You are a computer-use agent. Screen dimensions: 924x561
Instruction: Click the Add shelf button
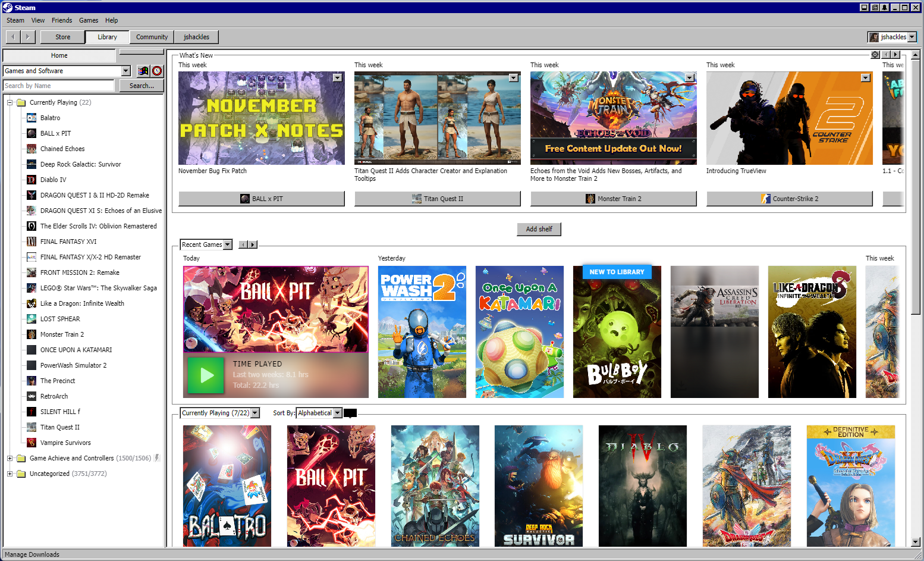tap(539, 229)
